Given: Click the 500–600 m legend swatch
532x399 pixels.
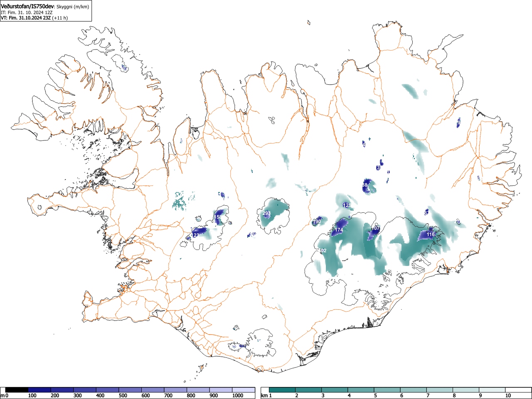Looking at the screenshot, I should tap(130, 390).
